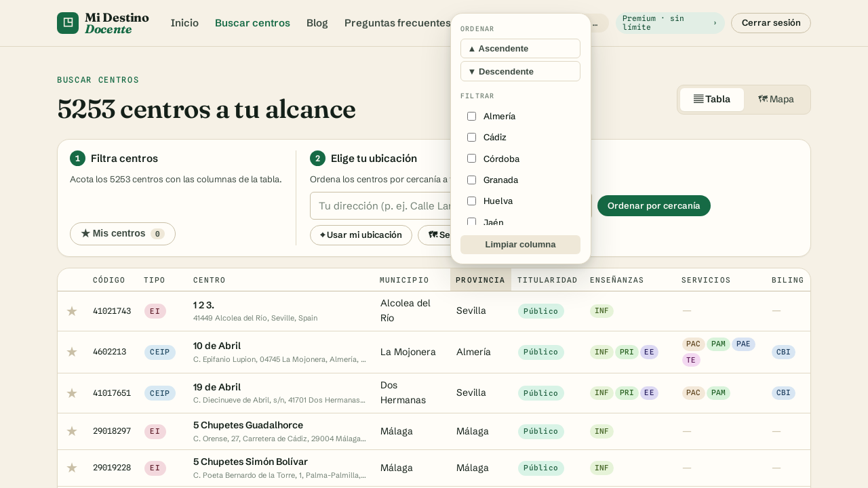This screenshot has height=488, width=868.
Task: Click code 29019228
Action: (112, 468)
